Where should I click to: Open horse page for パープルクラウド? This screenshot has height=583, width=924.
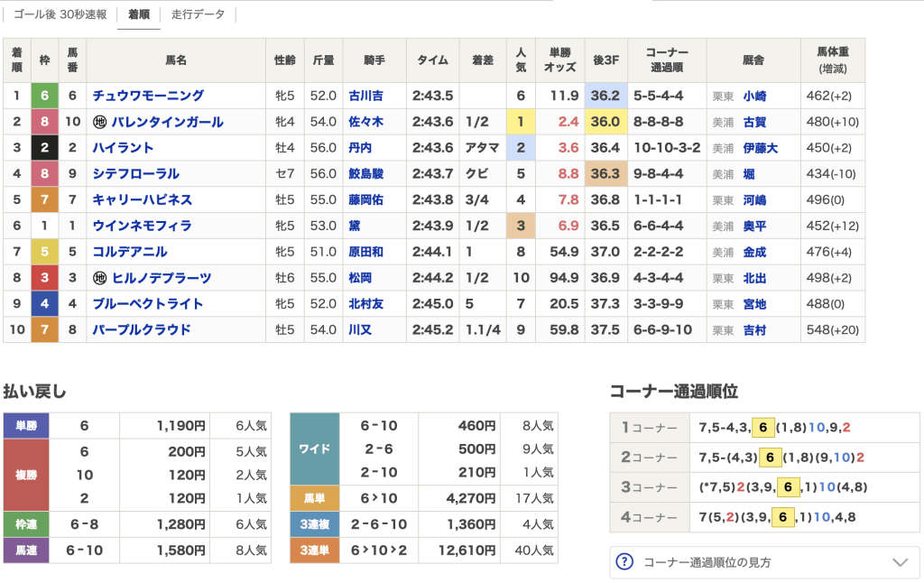[x=142, y=329]
